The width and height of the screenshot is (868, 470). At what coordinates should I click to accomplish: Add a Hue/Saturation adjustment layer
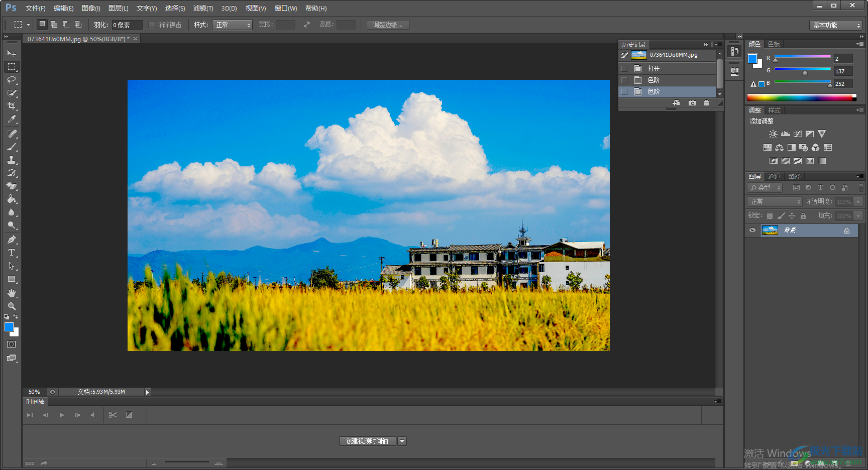[767, 147]
